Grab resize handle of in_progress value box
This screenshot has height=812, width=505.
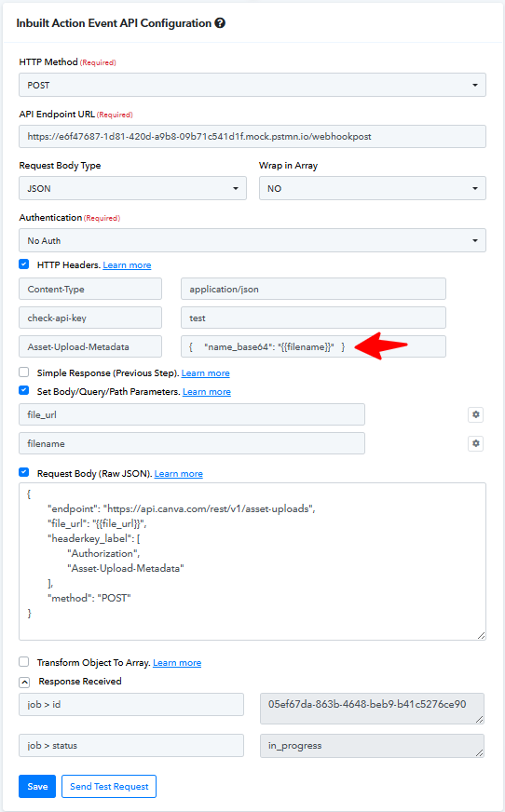click(x=480, y=753)
